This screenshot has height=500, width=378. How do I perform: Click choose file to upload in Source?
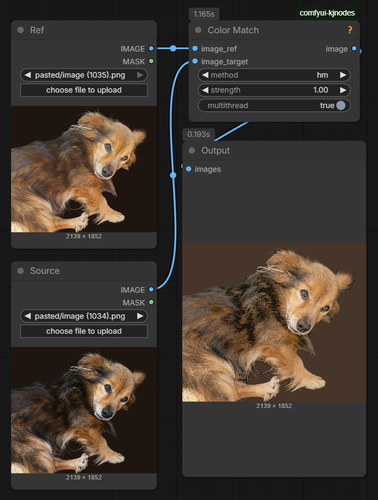[84, 331]
